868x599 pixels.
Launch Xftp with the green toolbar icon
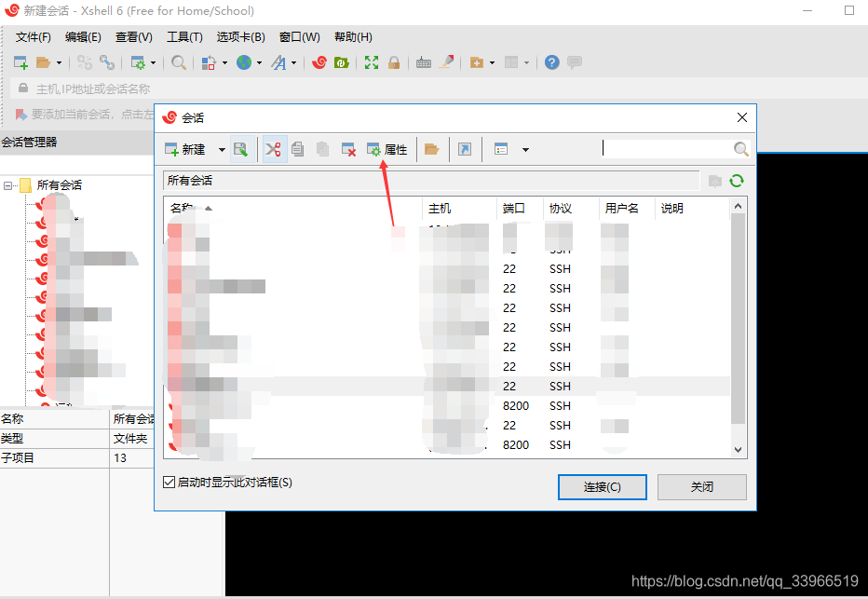[x=341, y=62]
